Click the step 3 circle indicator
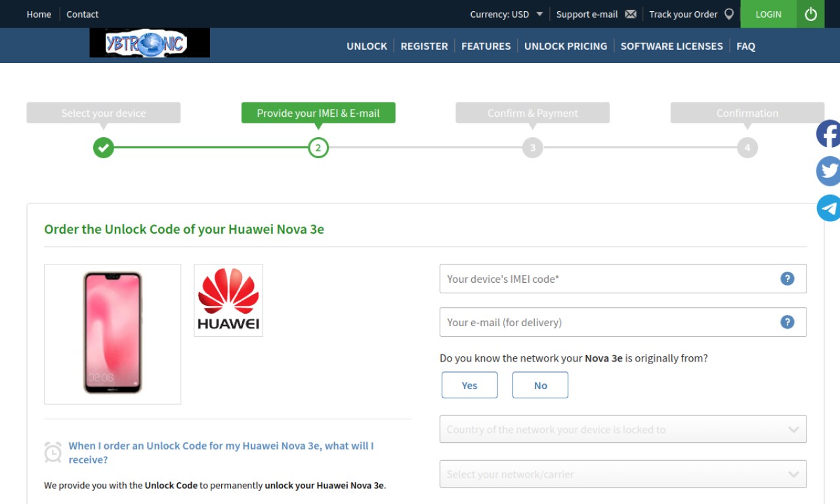Screen dimensions: 840x504 [533, 148]
